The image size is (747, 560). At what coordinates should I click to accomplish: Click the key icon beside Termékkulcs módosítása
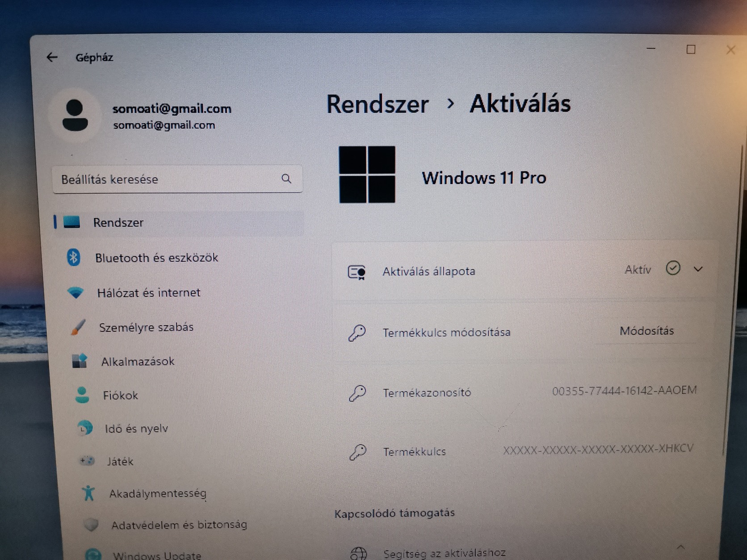[357, 333]
